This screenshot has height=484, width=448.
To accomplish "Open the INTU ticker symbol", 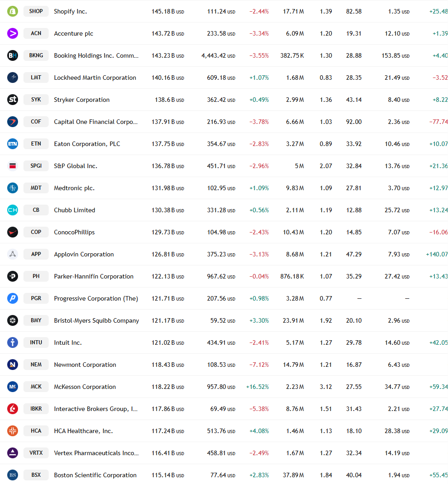I will pyautogui.click(x=36, y=342).
